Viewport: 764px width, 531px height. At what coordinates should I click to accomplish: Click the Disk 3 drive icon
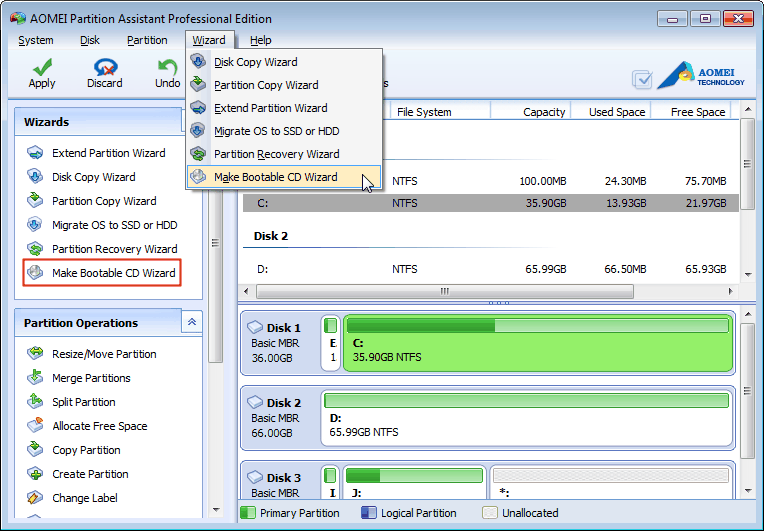pos(255,476)
